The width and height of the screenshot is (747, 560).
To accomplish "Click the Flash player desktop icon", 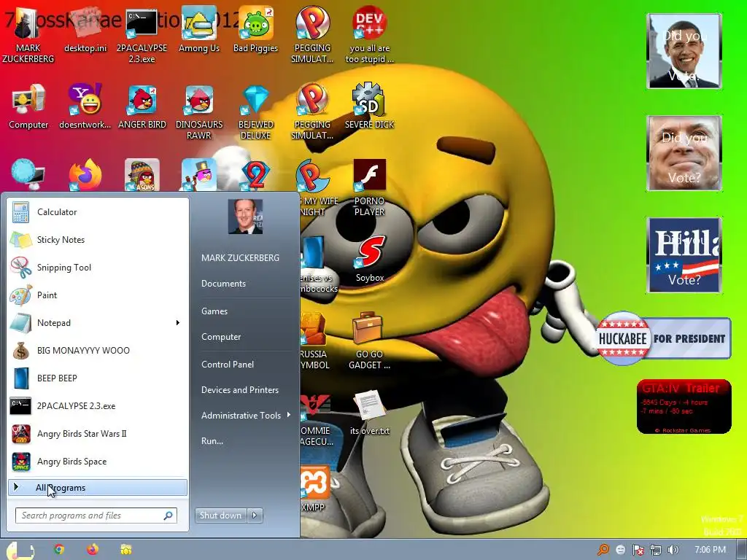I will [369, 187].
